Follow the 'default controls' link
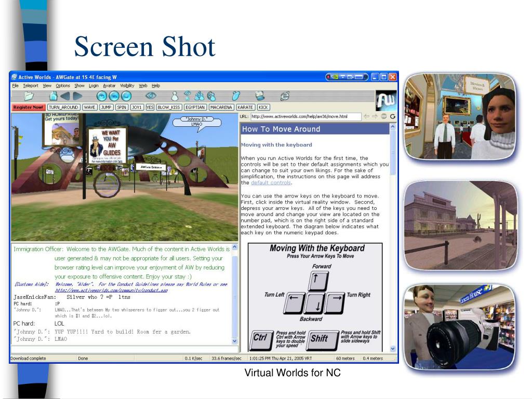 click(x=271, y=182)
